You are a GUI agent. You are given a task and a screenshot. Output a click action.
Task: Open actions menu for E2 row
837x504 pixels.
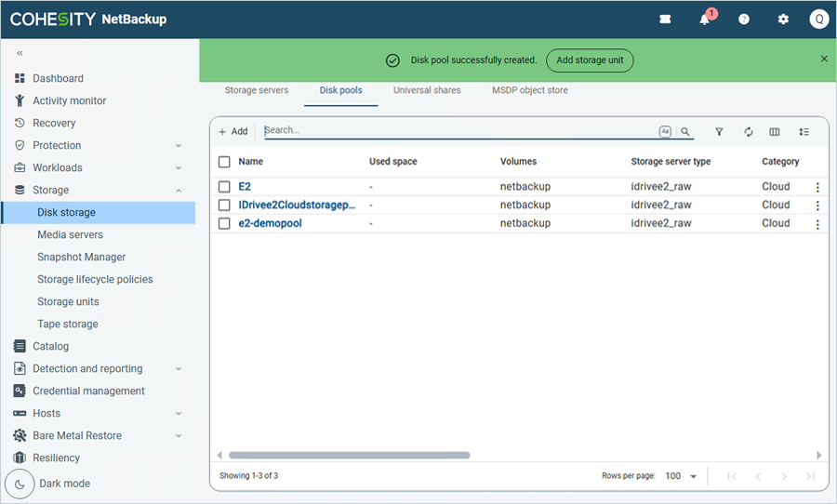pos(817,187)
